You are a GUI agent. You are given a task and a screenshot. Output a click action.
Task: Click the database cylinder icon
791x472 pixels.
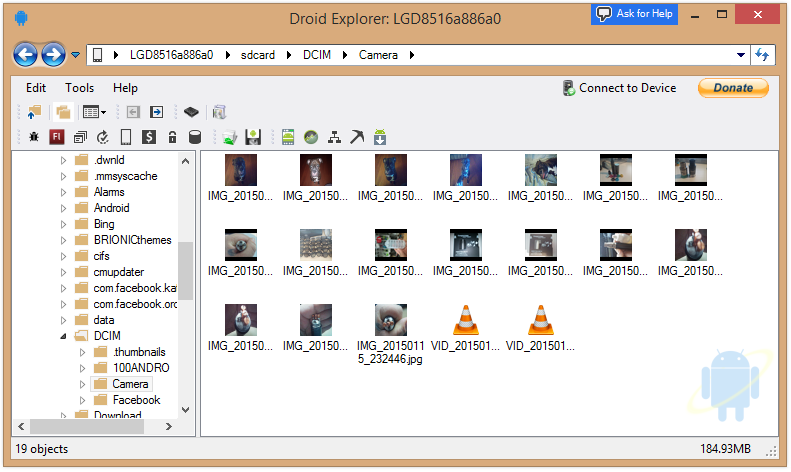[x=195, y=137]
